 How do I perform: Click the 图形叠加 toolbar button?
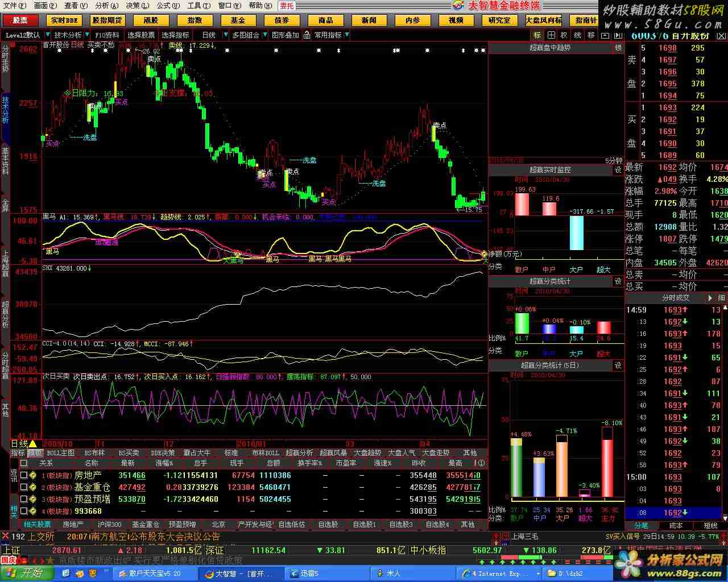point(286,35)
